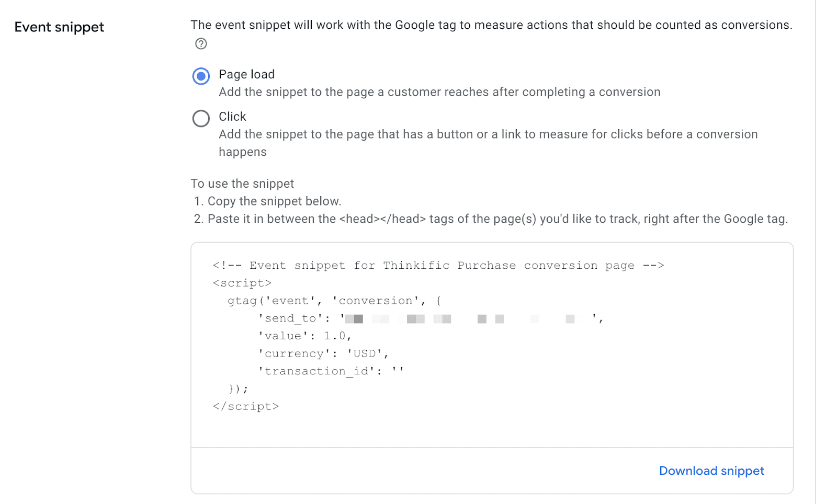This screenshot has height=504, width=837.
Task: Click the 'value': 1.0 line
Action: click(x=304, y=336)
